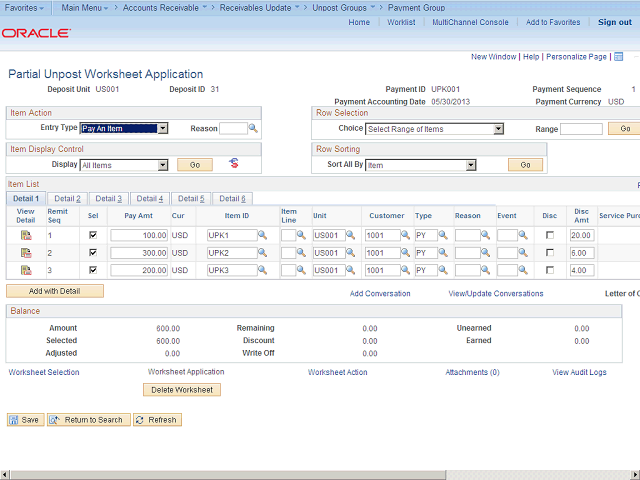640x480 pixels.
Task: Click the Personalize Page grid icon
Action: pyautogui.click(x=617, y=57)
